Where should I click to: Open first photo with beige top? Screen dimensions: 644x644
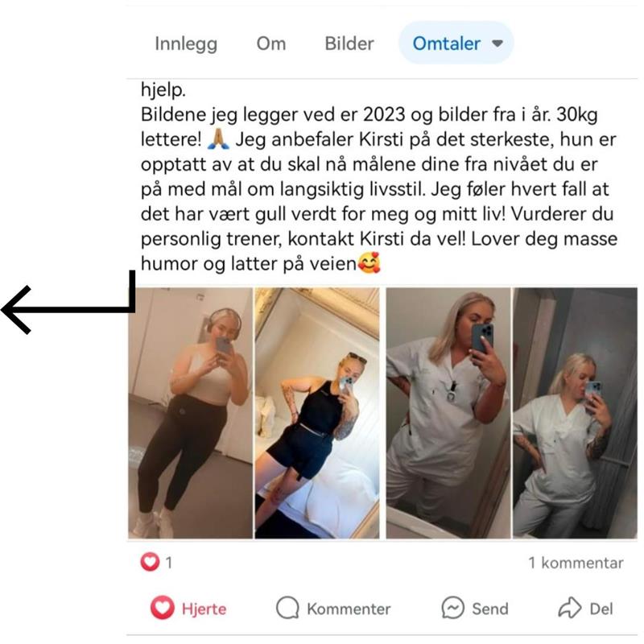pyautogui.click(x=191, y=413)
